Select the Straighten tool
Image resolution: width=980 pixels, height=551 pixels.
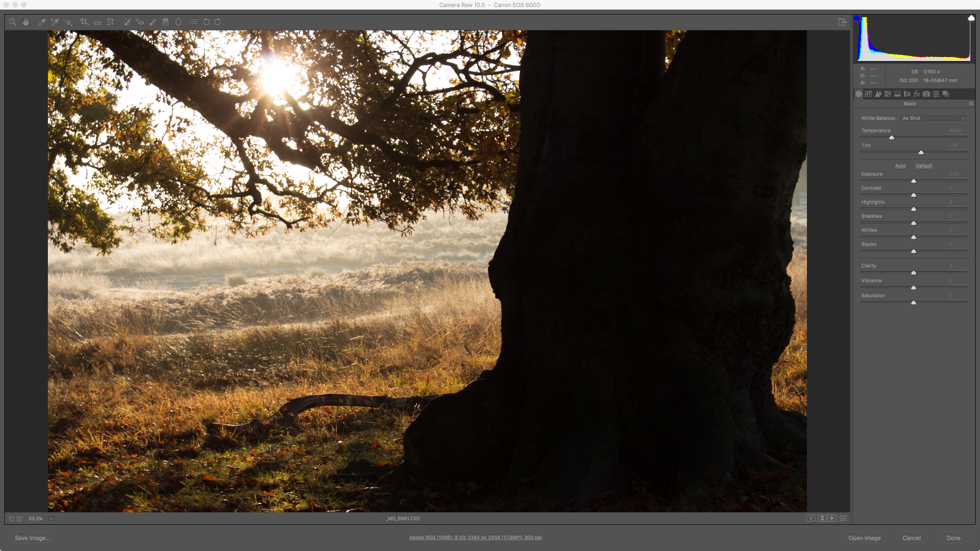pyautogui.click(x=97, y=22)
